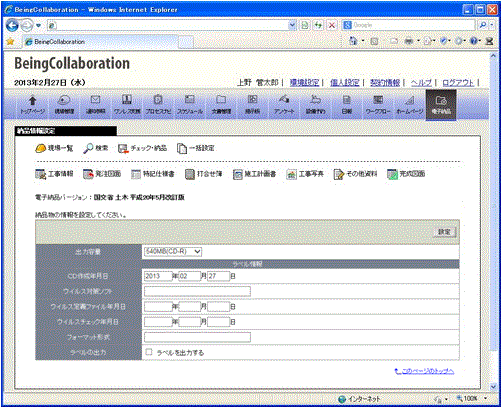The width and height of the screenshot is (502, 408).
Task: Open 工事写真 section
Action: (x=305, y=174)
